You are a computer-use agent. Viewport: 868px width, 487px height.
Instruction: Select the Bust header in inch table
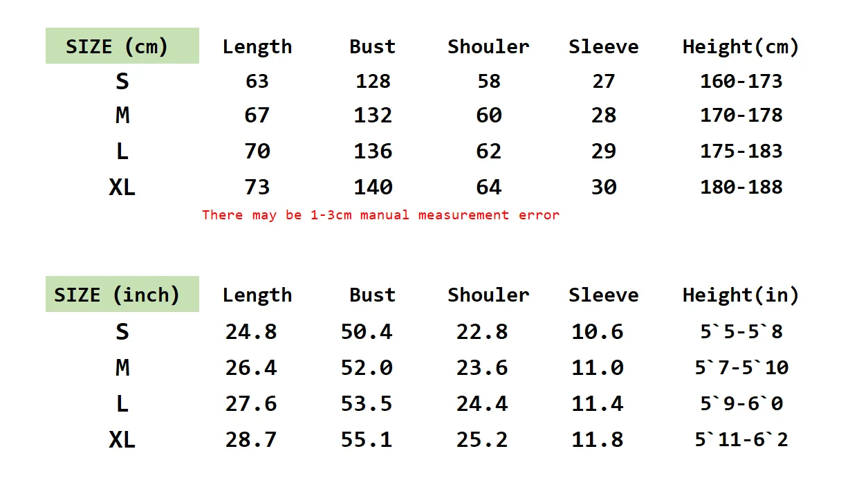point(373,295)
